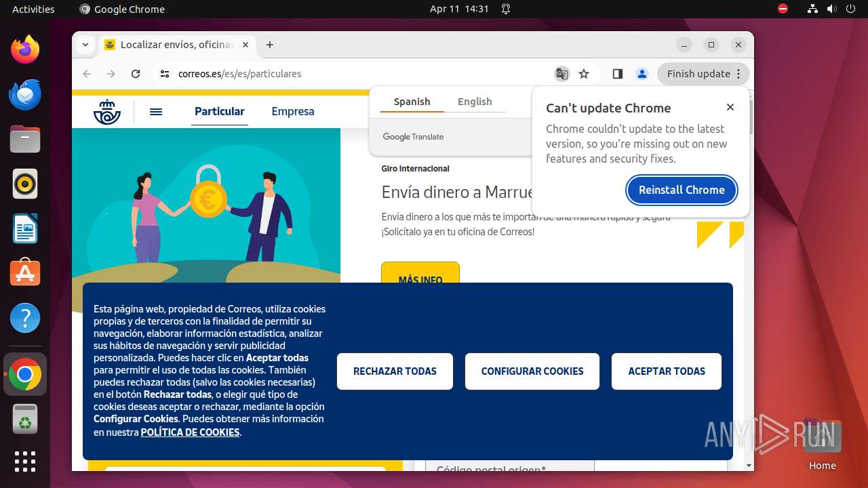This screenshot has width=868, height=488.
Task: Click CONFIGURAR COOKIES button
Action: [x=532, y=371]
